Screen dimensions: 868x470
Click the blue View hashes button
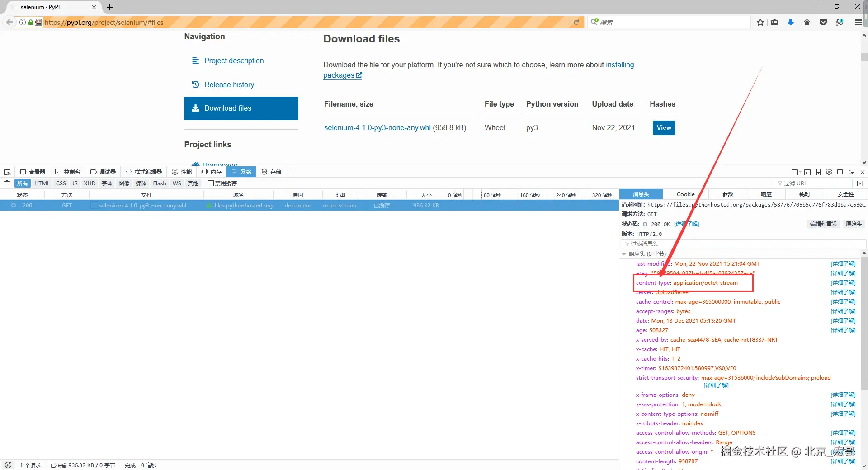(x=664, y=128)
